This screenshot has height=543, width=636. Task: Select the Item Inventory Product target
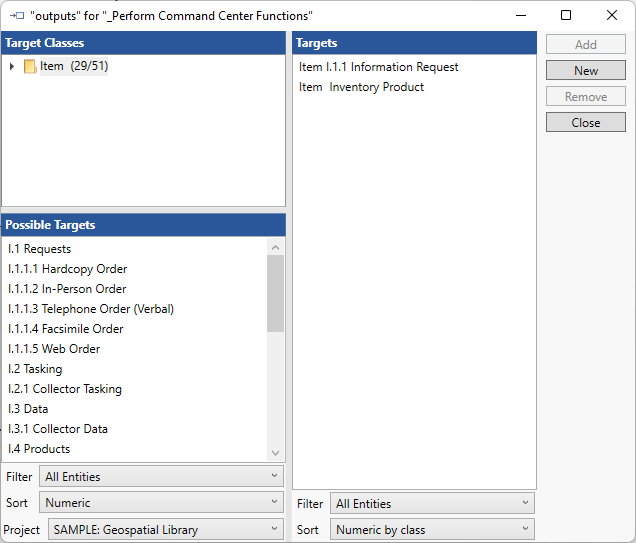point(361,87)
